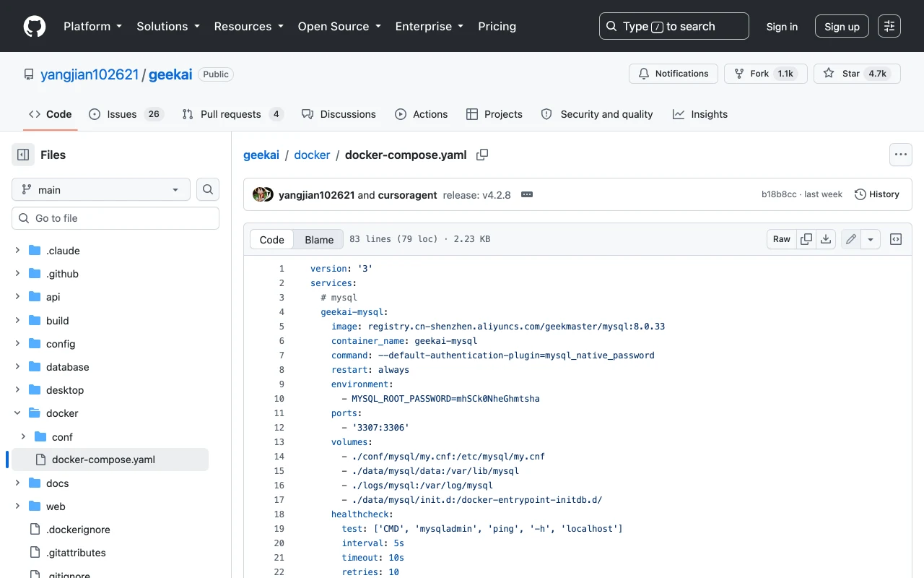Open the main branch selector
Viewport: 924px width, 578px height.
101,189
